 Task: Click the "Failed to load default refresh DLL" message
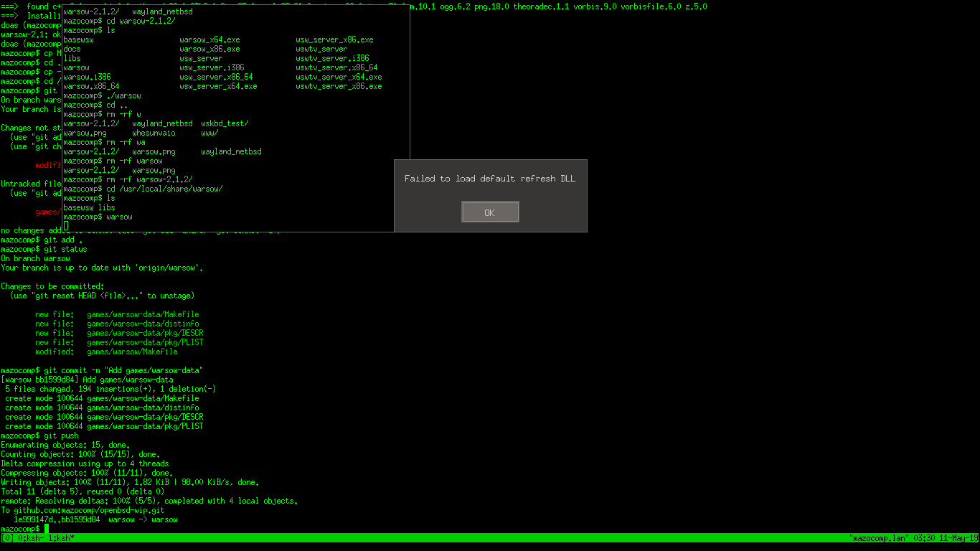pos(490,179)
